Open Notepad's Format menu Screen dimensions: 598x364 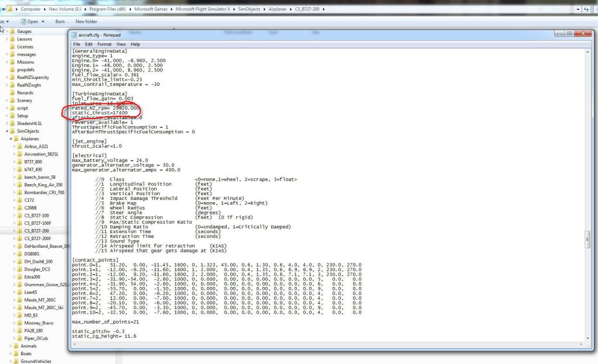pyautogui.click(x=104, y=44)
